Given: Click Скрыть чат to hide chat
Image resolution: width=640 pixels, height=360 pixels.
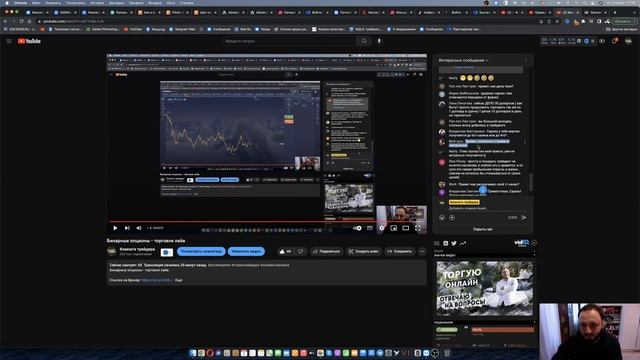Looking at the screenshot, I should click(483, 229).
